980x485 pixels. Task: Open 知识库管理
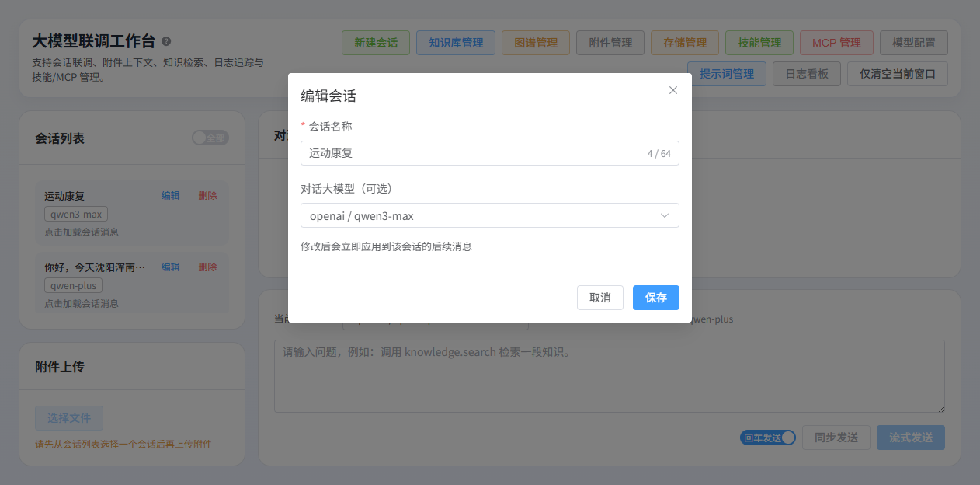456,43
